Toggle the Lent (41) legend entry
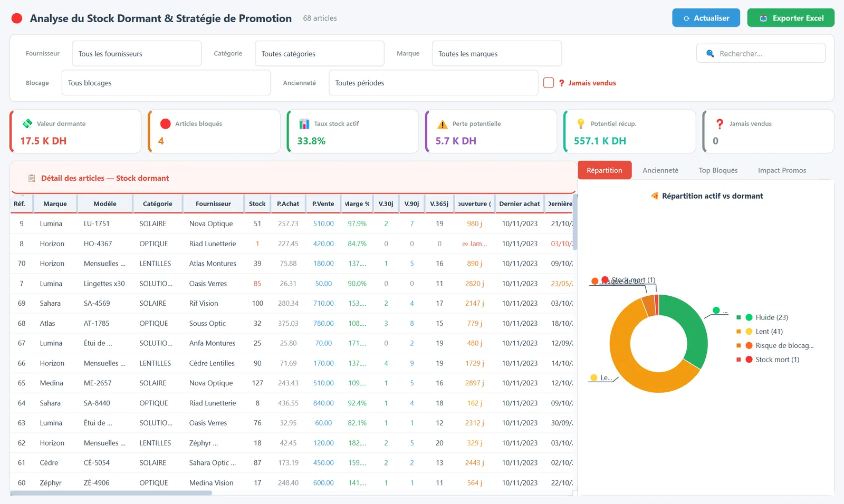Viewport: 844px width, 504px height. pos(760,332)
